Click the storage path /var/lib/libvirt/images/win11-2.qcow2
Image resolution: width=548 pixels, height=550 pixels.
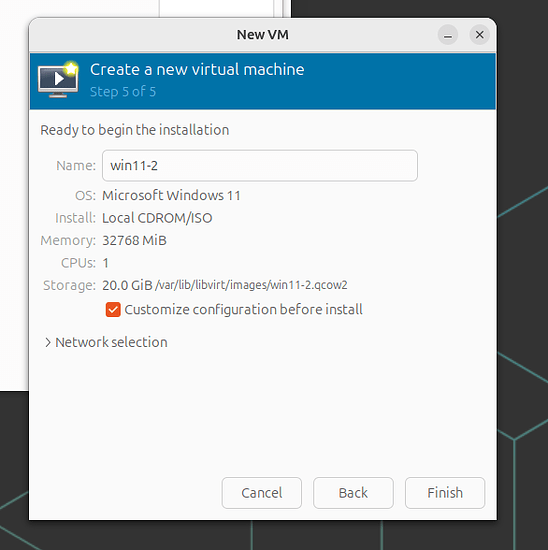[251, 285]
